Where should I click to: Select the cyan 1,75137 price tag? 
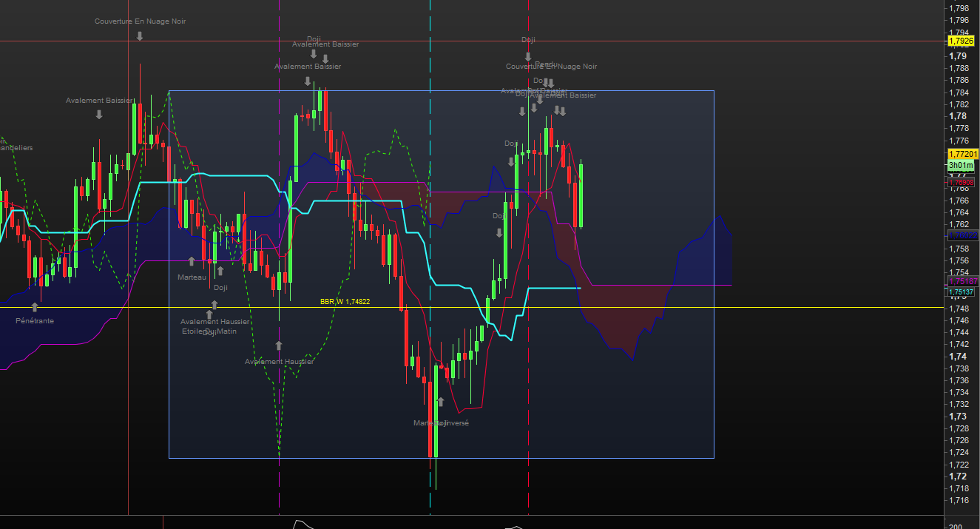click(962, 292)
